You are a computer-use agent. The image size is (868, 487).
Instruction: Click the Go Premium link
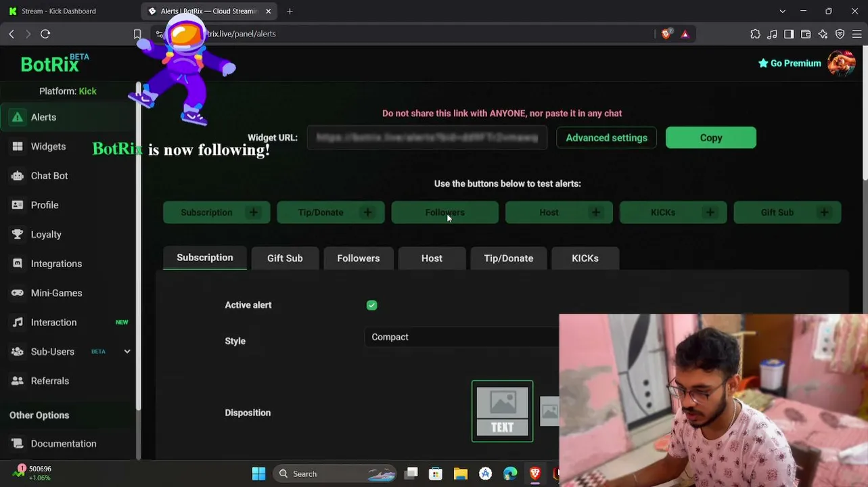tap(790, 63)
